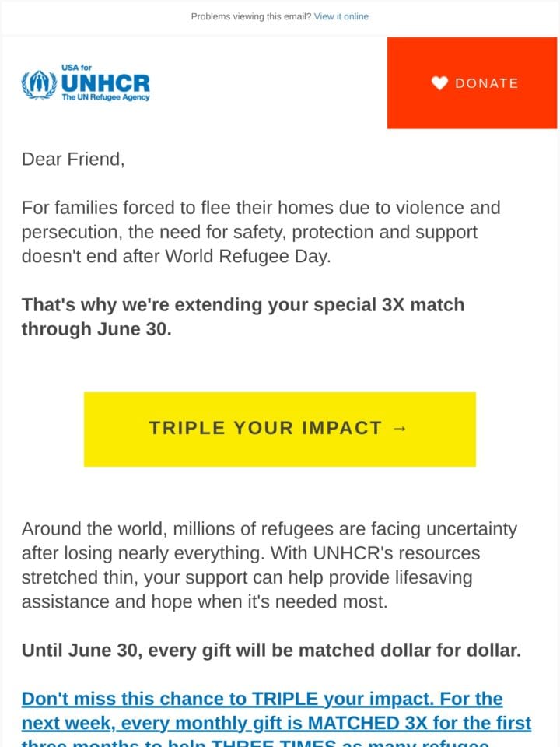Tap the white heart icon on Donate
Viewport: 560px width, 747px height.
pos(439,83)
